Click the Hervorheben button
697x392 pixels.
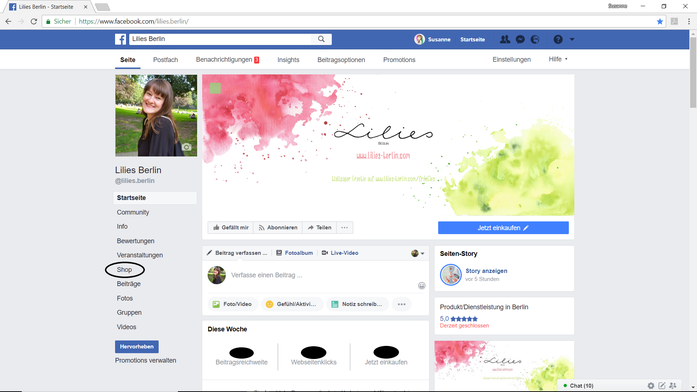click(x=136, y=347)
